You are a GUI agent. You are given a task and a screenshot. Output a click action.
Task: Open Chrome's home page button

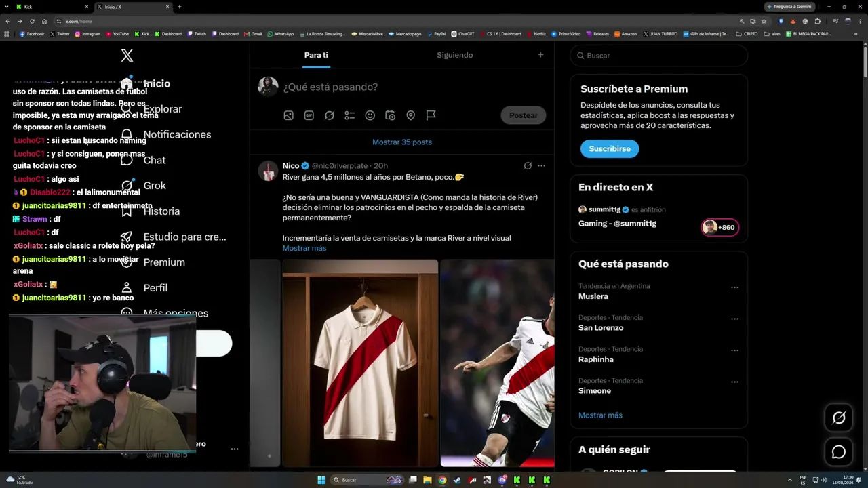tap(44, 21)
